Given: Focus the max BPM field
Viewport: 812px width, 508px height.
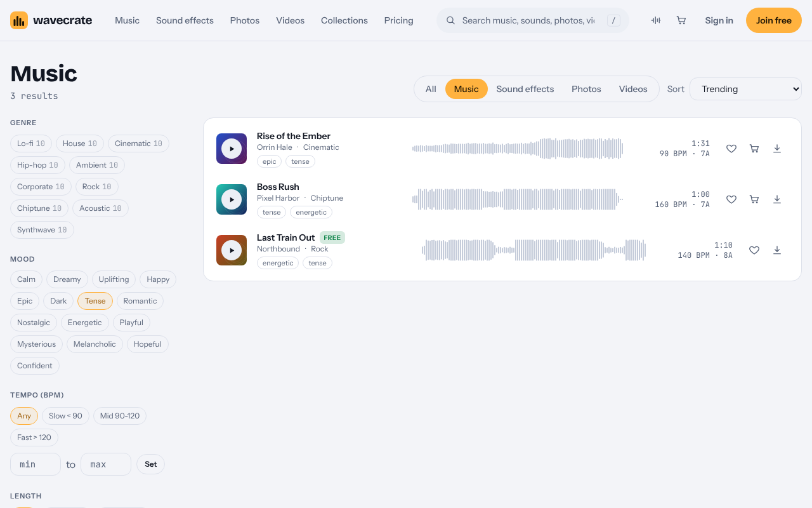Looking at the screenshot, I should point(106,464).
